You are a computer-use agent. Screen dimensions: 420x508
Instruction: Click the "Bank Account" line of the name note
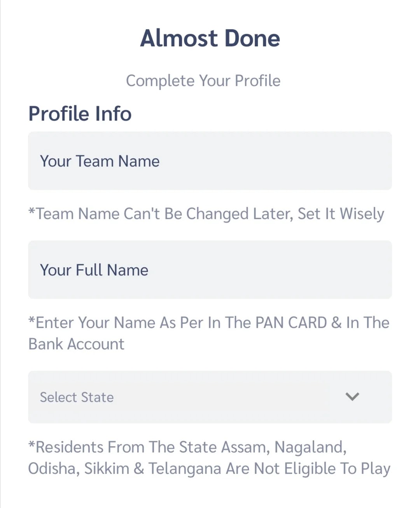click(77, 344)
